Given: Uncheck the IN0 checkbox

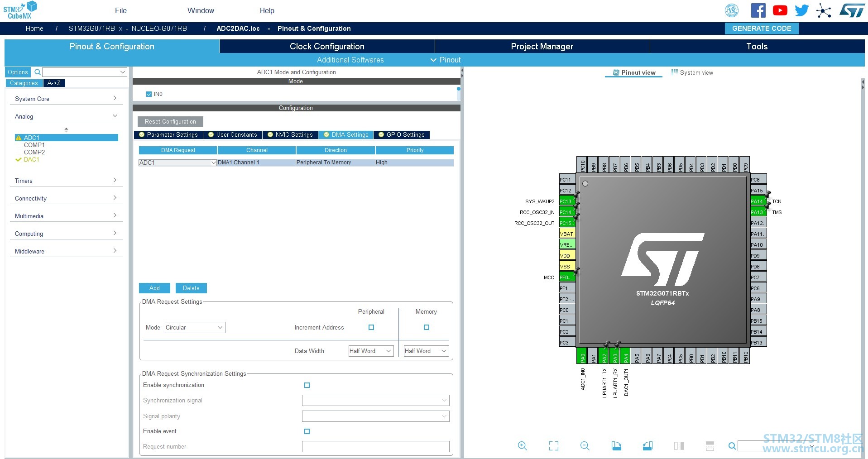Looking at the screenshot, I should point(149,94).
